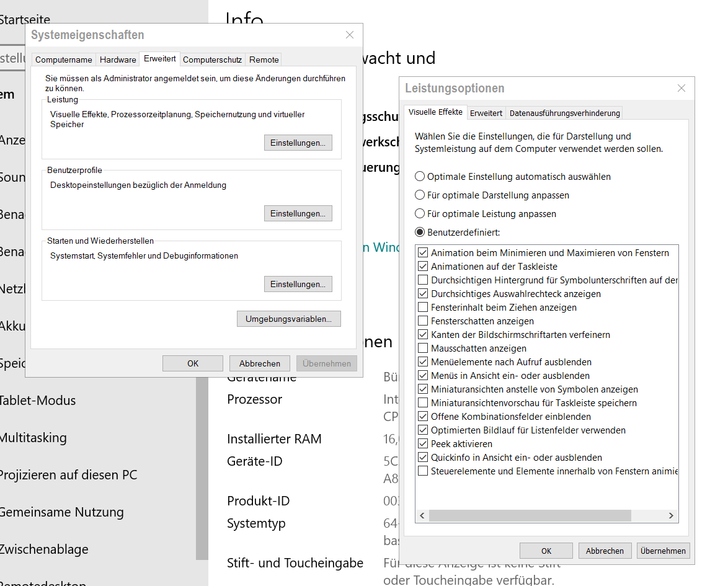
Task: Click Abbrechen in Systemeigenschaften
Action: click(x=260, y=363)
